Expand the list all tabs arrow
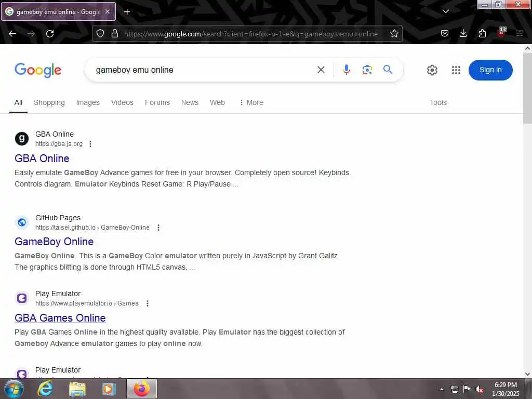The width and height of the screenshot is (532, 399). 445,11
